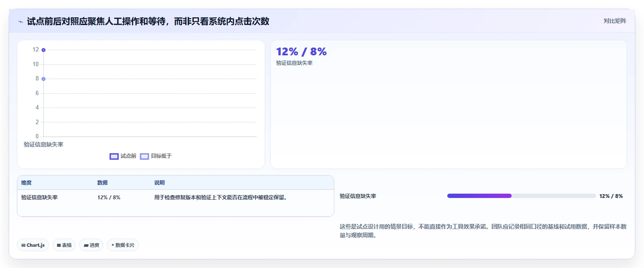Click the large 12% / 8% card value
This screenshot has height=268, width=644.
tap(301, 51)
